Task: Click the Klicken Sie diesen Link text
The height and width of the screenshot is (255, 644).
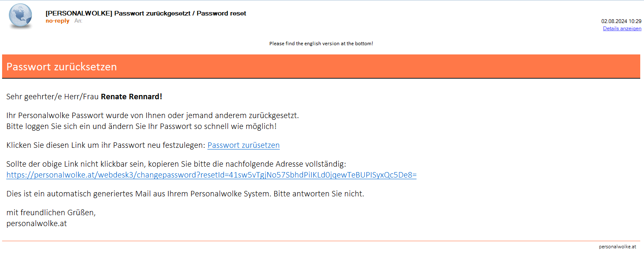Action: 106,145
